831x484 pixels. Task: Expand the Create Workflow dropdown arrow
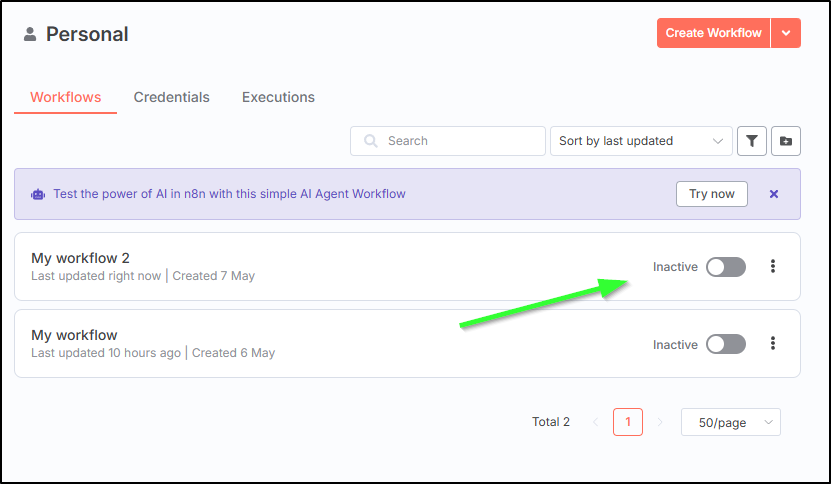click(786, 33)
